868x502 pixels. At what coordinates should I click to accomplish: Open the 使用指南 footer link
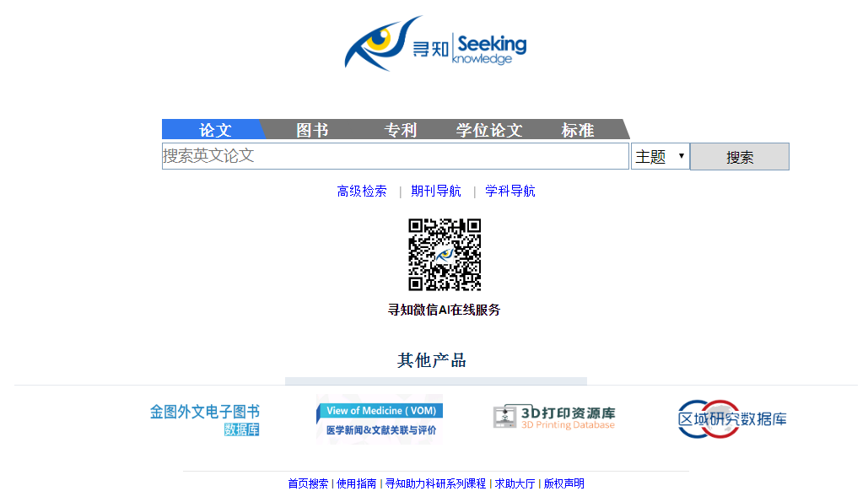point(357,483)
